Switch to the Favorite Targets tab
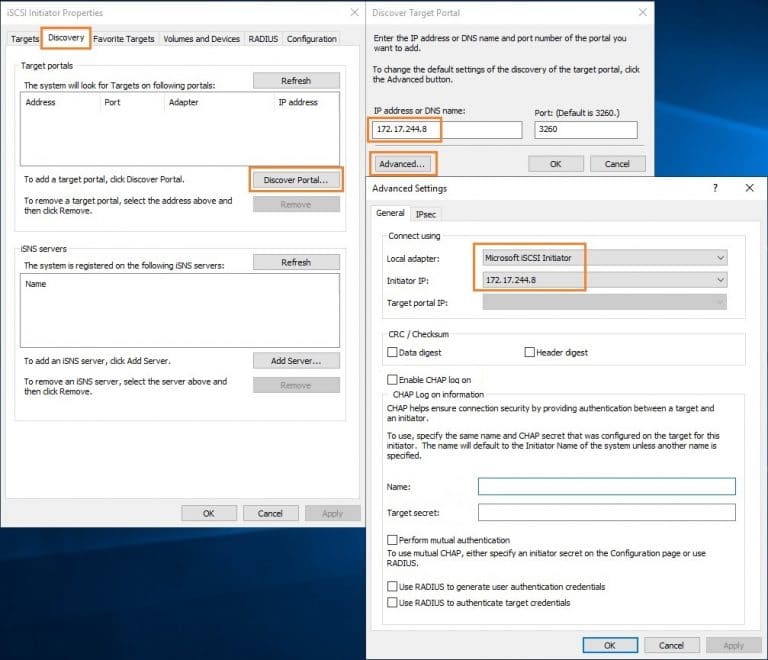Image resolution: width=768 pixels, height=660 pixels. tap(124, 39)
